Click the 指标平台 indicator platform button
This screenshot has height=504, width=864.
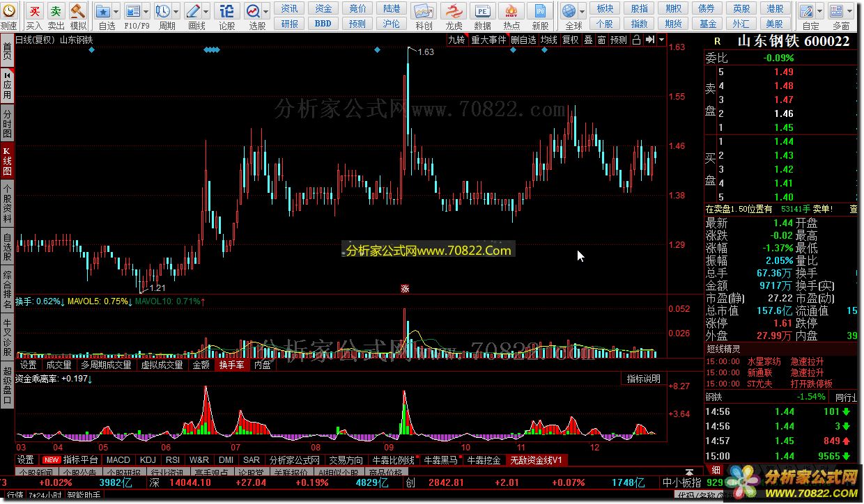tap(70, 460)
